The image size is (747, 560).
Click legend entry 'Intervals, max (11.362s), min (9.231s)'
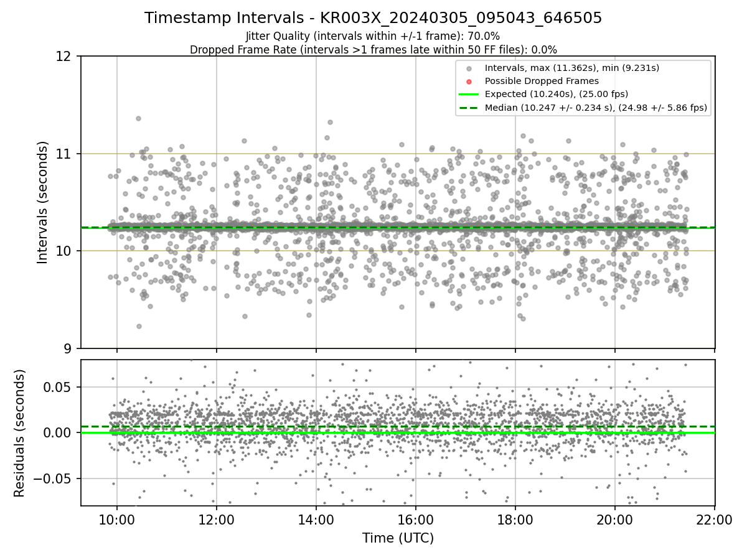[572, 67]
